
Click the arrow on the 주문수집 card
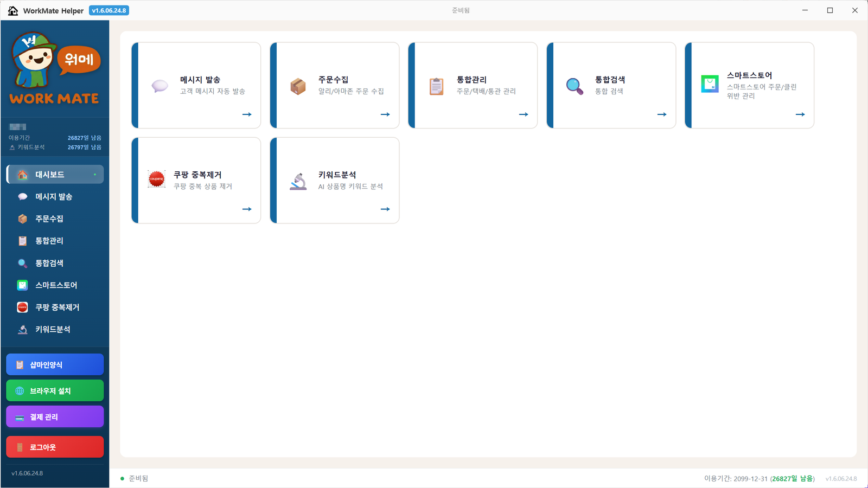(x=385, y=114)
